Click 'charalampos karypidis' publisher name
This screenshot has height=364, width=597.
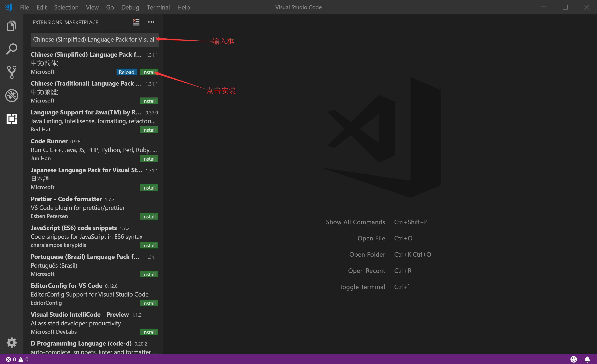point(58,245)
